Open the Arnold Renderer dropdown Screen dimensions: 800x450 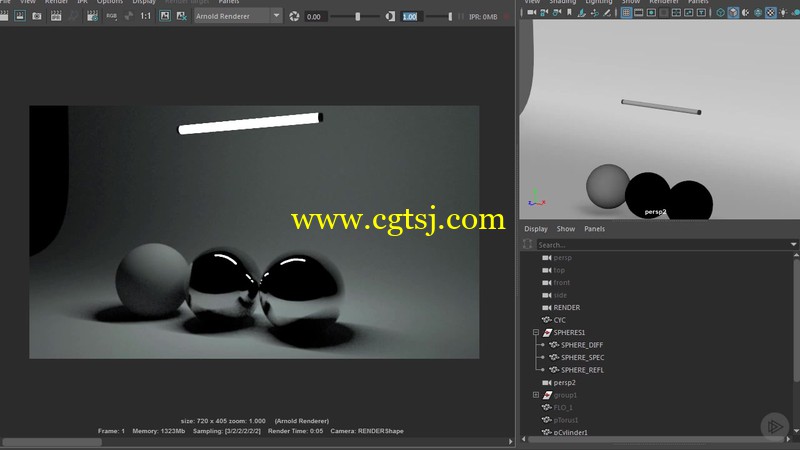(x=238, y=16)
